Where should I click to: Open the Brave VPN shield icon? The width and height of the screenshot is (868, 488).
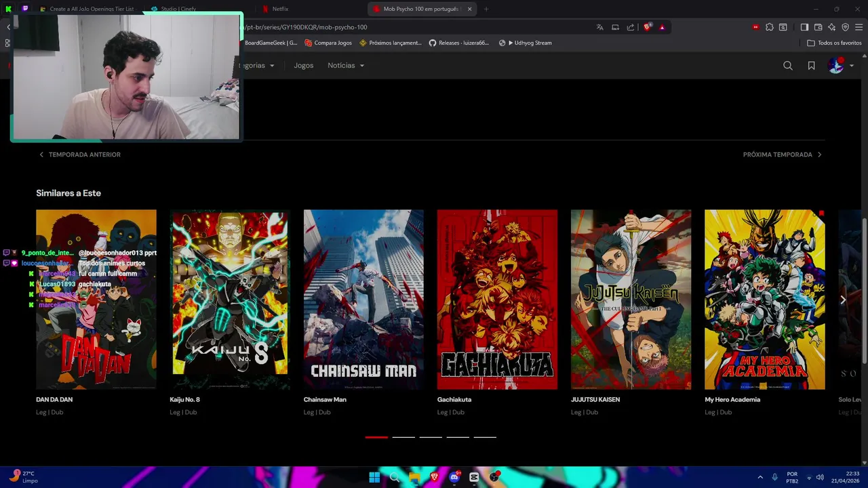(845, 27)
